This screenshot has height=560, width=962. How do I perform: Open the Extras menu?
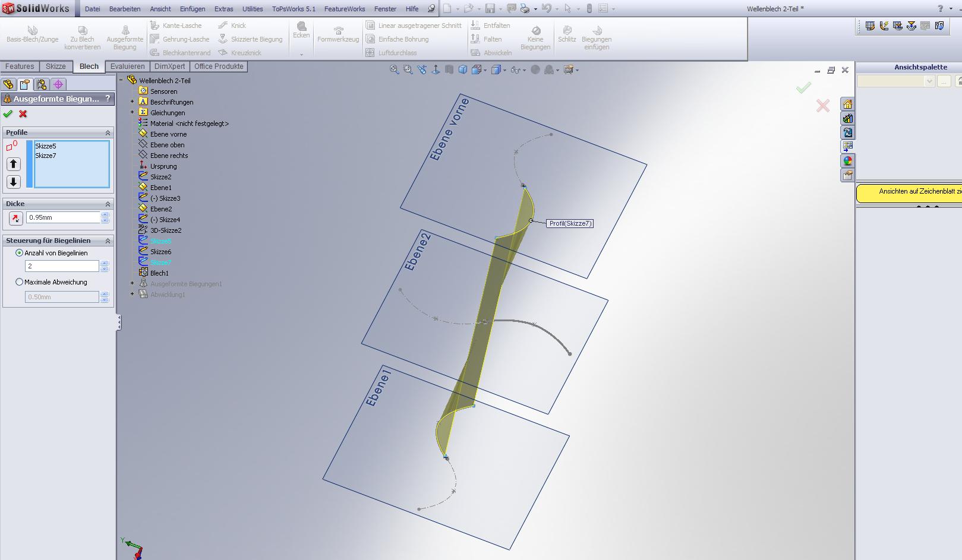[x=224, y=9]
